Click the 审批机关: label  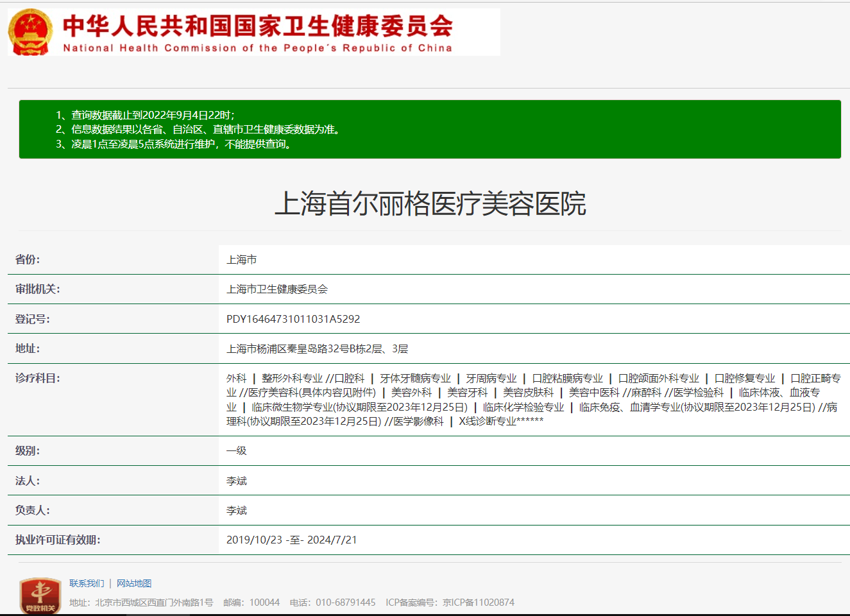[x=38, y=289]
